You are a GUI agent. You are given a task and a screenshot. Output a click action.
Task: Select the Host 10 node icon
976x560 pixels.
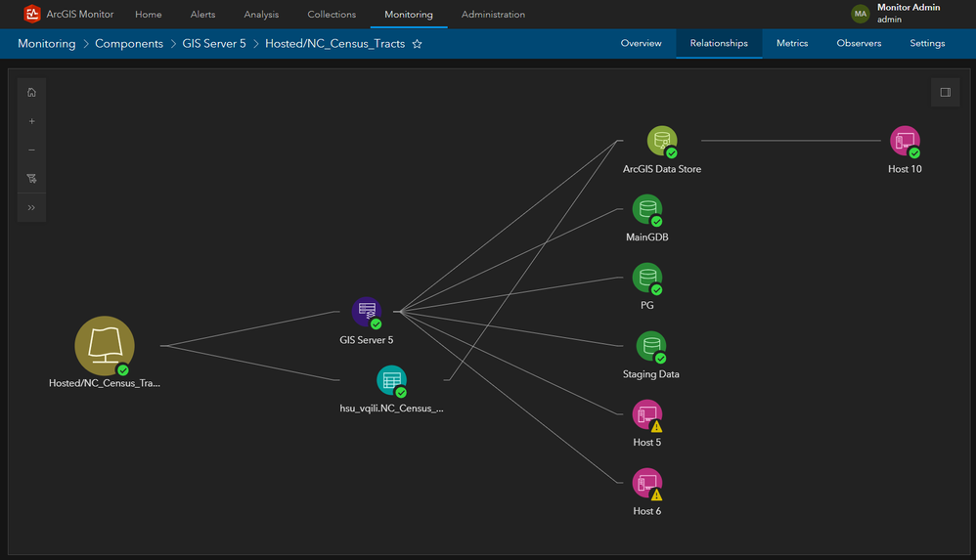pos(905,141)
